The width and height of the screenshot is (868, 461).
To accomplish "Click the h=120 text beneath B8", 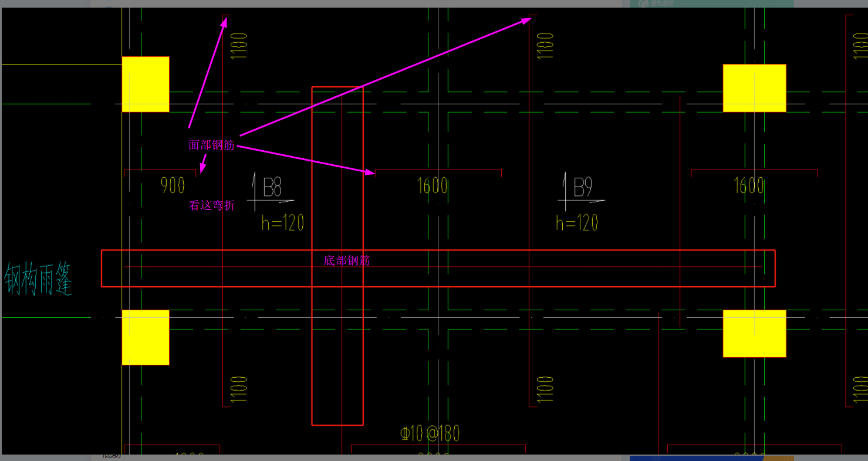I will click(283, 223).
